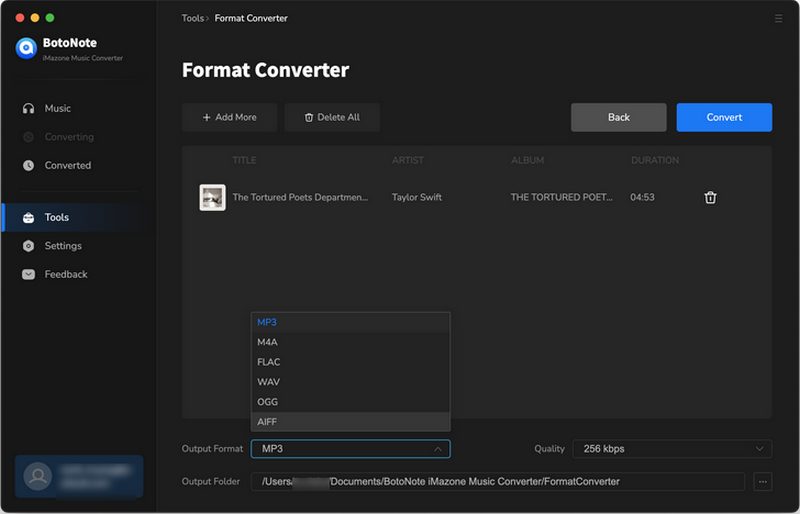Image resolution: width=800 pixels, height=514 pixels.
Task: Click the ALBUM column header
Action: point(528,161)
